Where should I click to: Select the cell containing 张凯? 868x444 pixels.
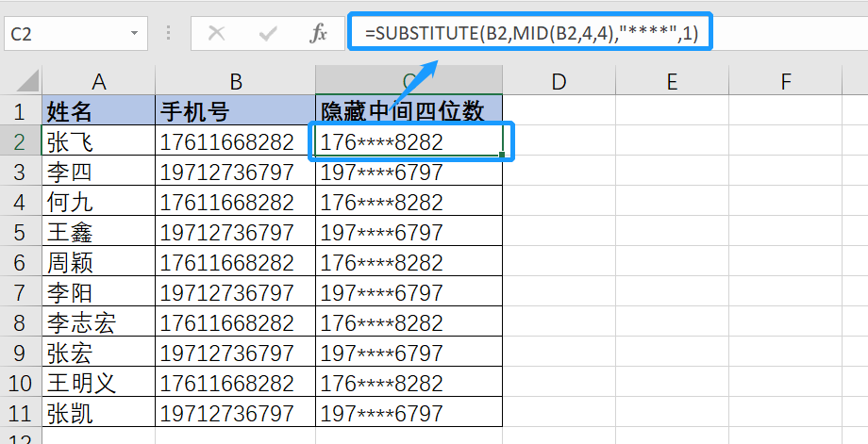click(x=98, y=413)
